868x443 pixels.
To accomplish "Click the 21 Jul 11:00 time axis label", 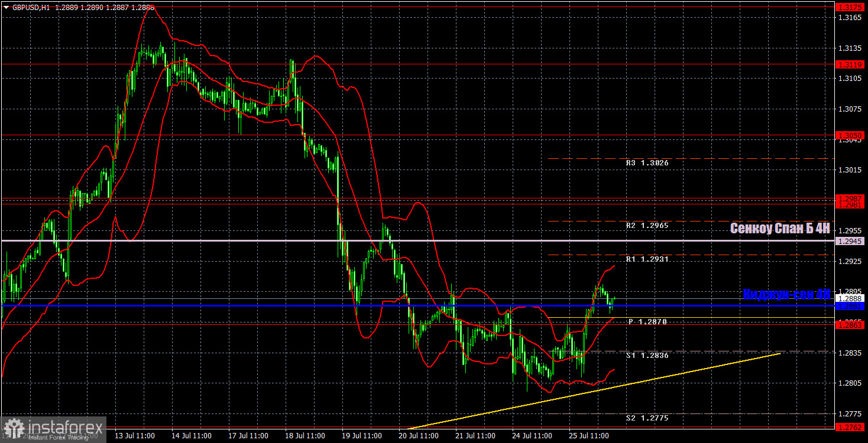I will pyautogui.click(x=475, y=436).
